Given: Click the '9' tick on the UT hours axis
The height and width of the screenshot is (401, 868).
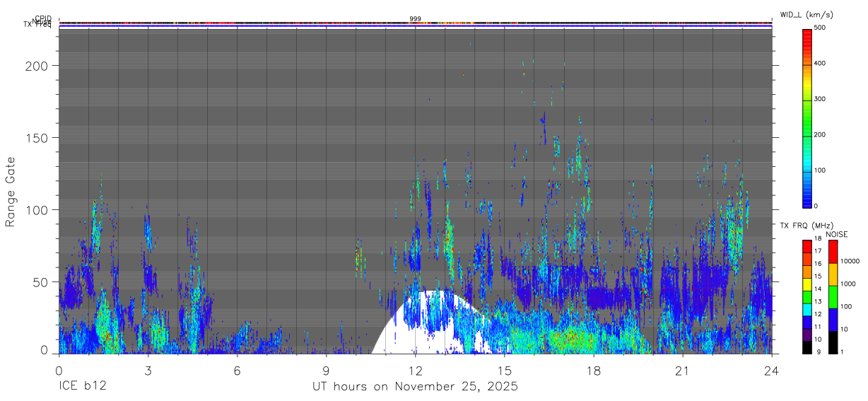Looking at the screenshot, I should [x=326, y=371].
